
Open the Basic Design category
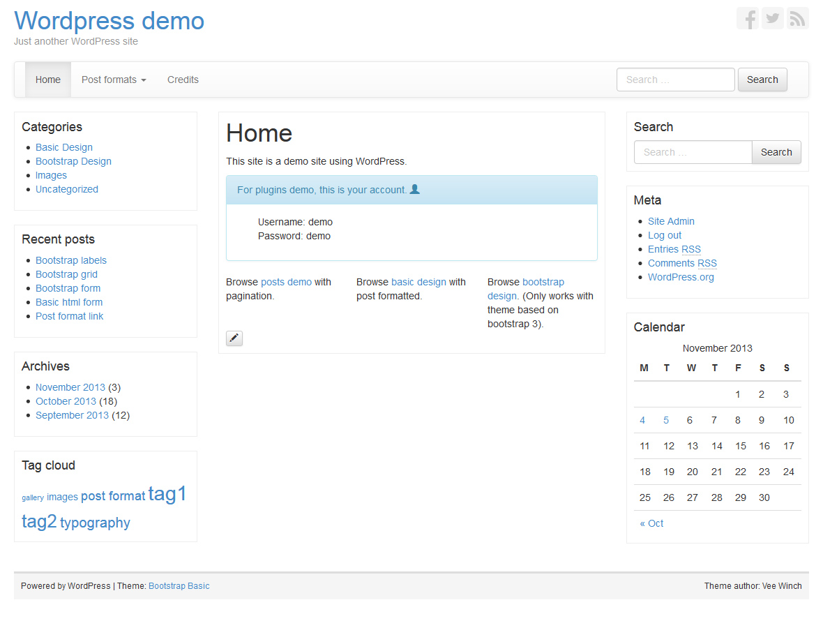point(64,148)
